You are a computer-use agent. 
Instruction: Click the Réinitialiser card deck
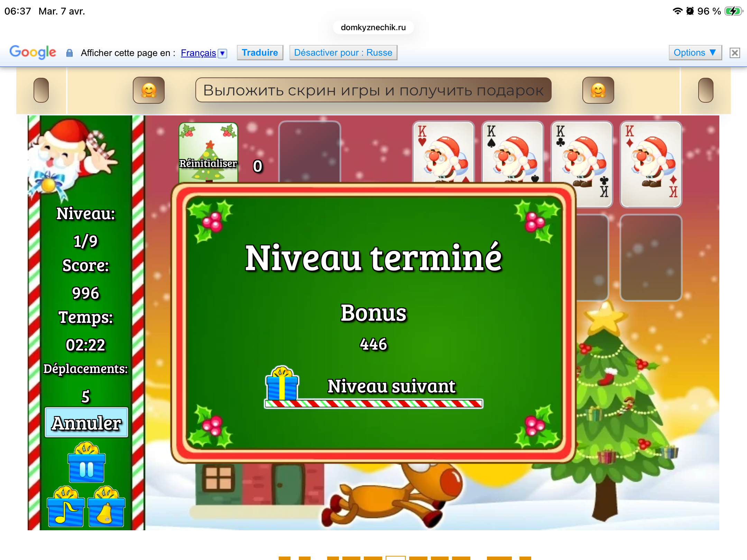[208, 152]
